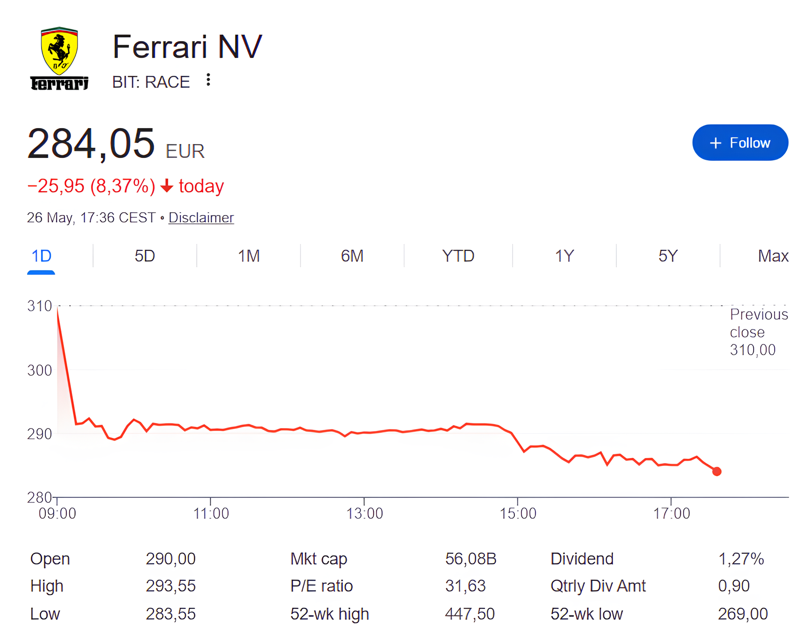Switch chart to 1M range
The height and width of the screenshot is (644, 812).
point(249,256)
